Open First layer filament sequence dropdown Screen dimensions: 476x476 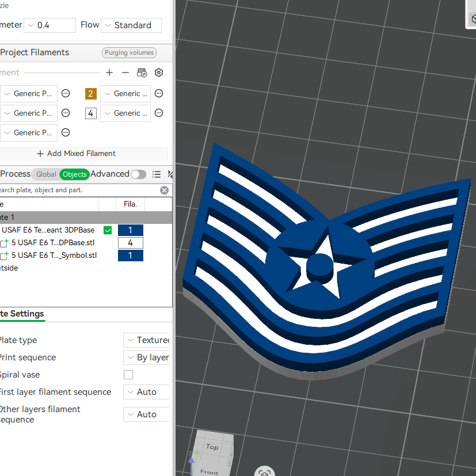(x=146, y=392)
